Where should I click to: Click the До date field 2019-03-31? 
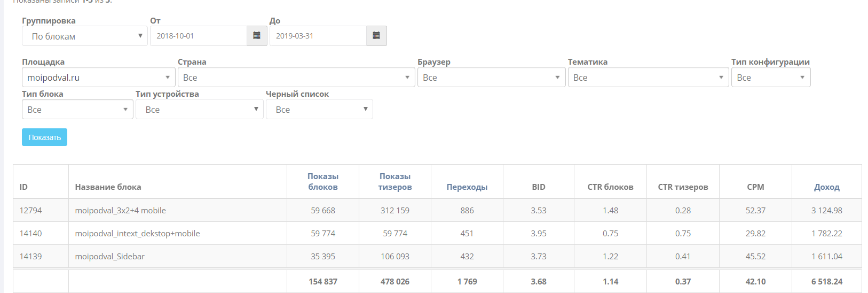coord(318,36)
